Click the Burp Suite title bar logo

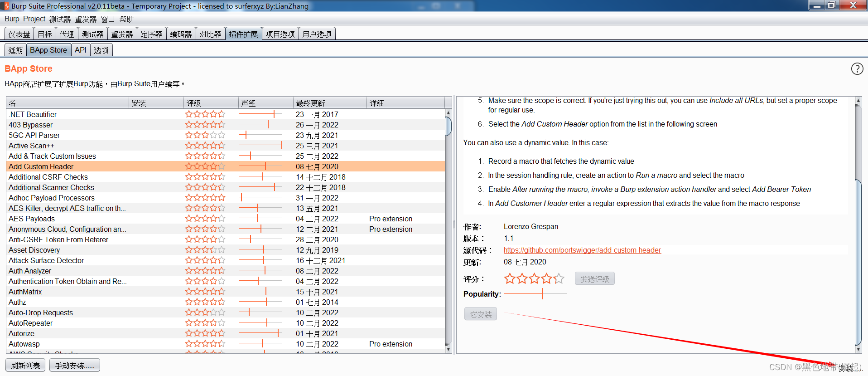(6, 6)
